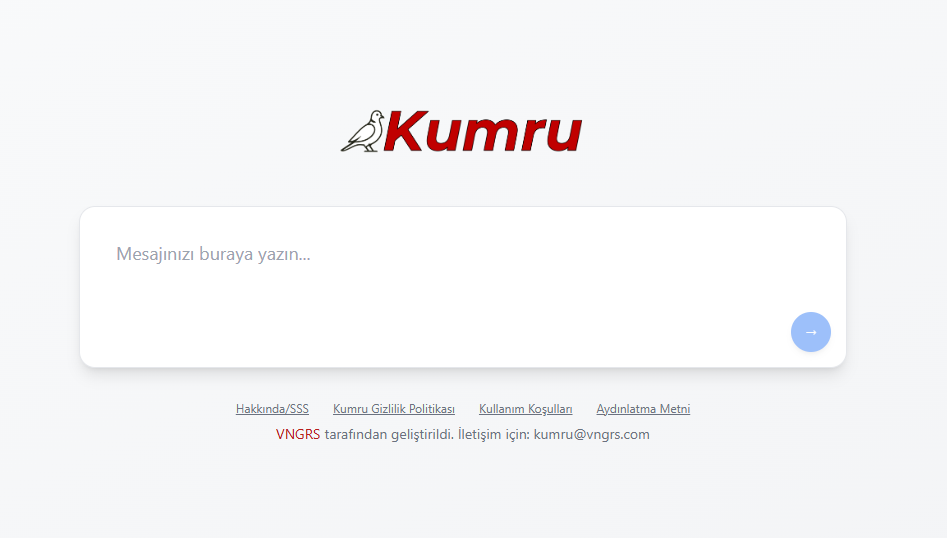Open the Hakkında/SSS link
This screenshot has width=947, height=538.
coord(272,409)
